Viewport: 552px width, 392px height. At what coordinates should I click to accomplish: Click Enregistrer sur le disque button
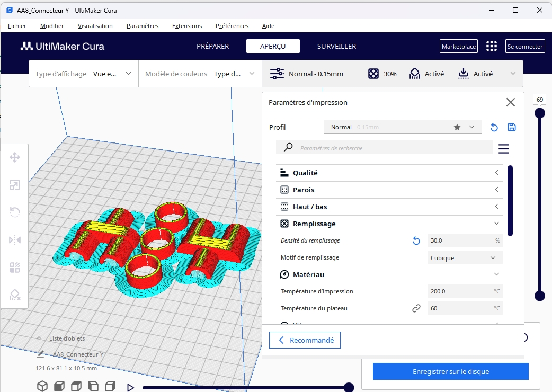click(450, 371)
